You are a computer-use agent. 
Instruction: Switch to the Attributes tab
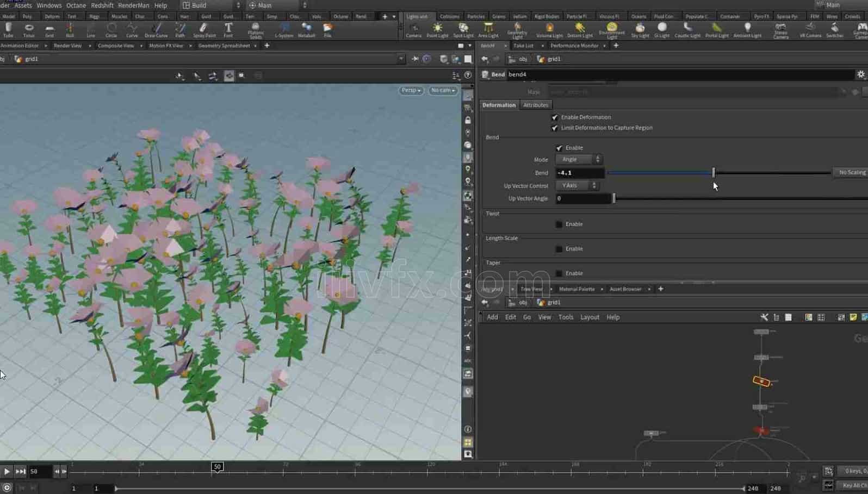click(536, 105)
